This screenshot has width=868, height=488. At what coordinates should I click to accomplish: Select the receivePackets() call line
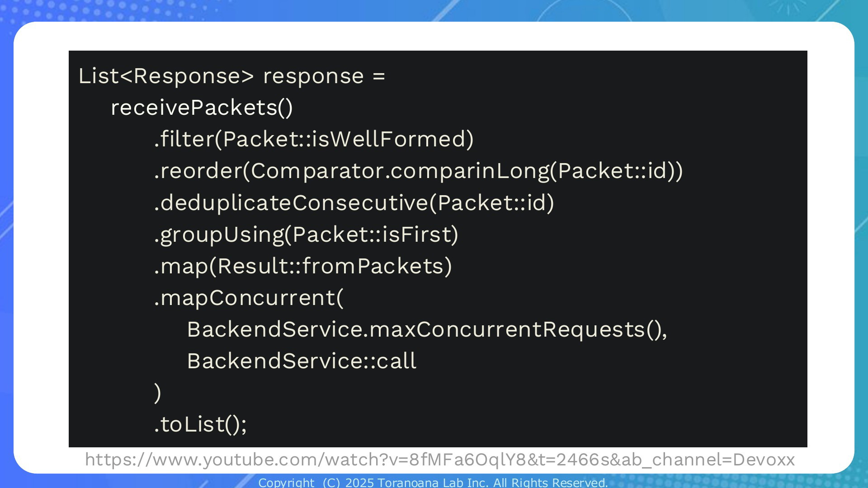click(202, 108)
